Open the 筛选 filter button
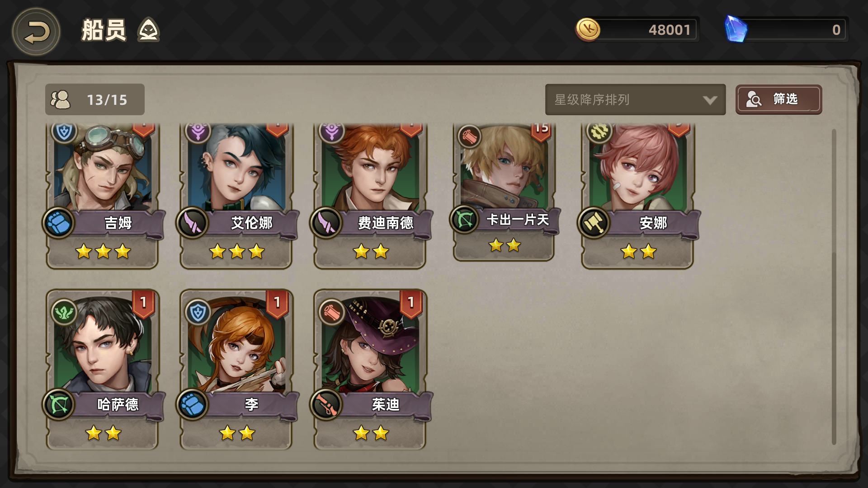 pyautogui.click(x=778, y=99)
